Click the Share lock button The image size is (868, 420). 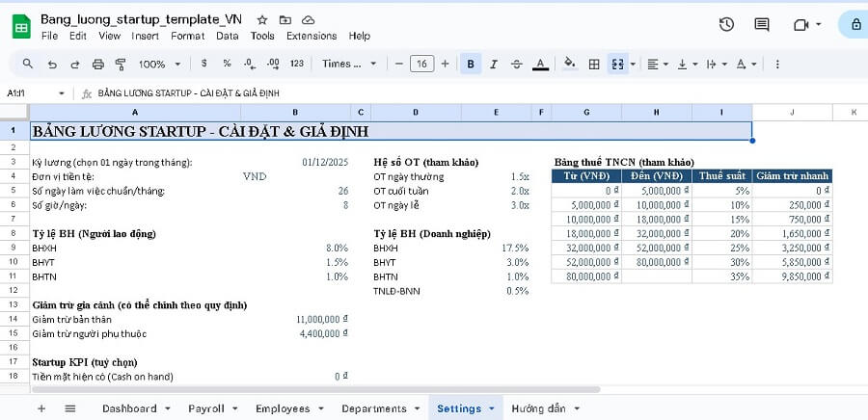point(855,24)
